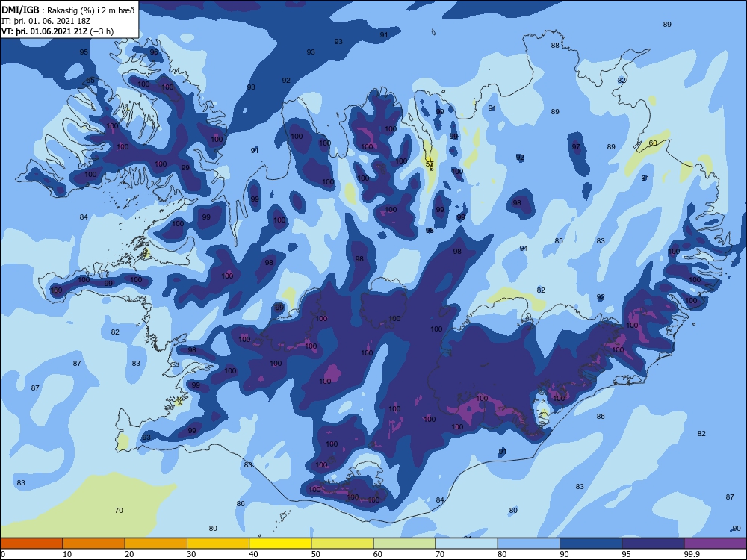Pick the bright yellow 40–50 legend swatch
This screenshot has width=747, height=560.
click(280, 544)
